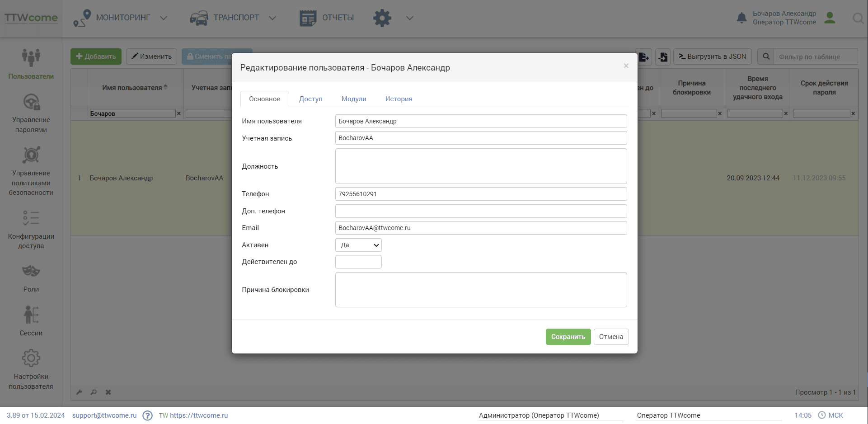The width and height of the screenshot is (868, 424).
Task: Expand the 'Активен' dropdown
Action: tap(358, 245)
